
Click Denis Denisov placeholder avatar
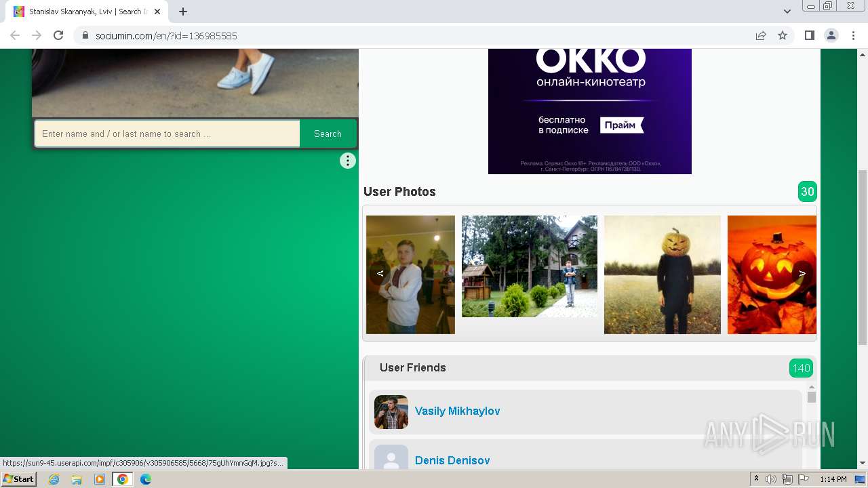(x=391, y=457)
